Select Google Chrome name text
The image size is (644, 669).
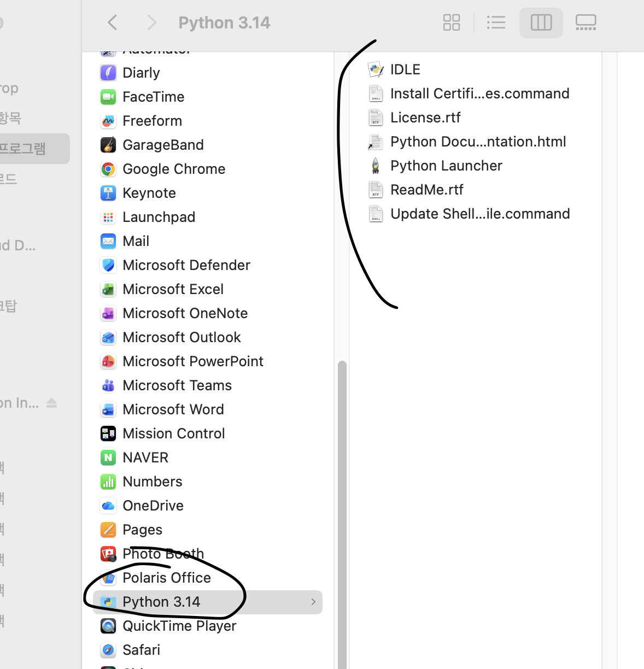point(174,169)
